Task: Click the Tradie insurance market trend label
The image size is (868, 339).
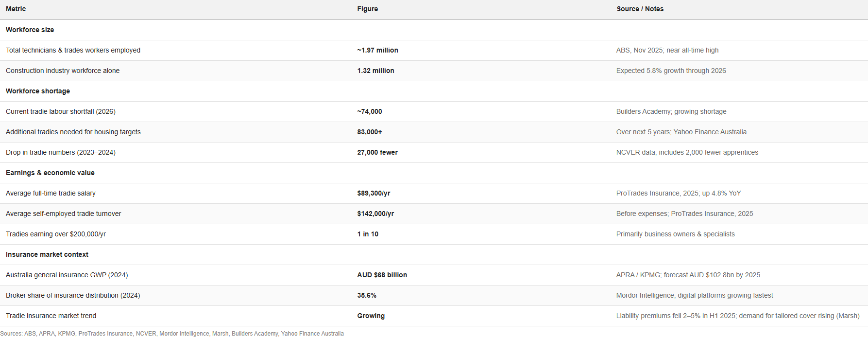Action: (51, 316)
